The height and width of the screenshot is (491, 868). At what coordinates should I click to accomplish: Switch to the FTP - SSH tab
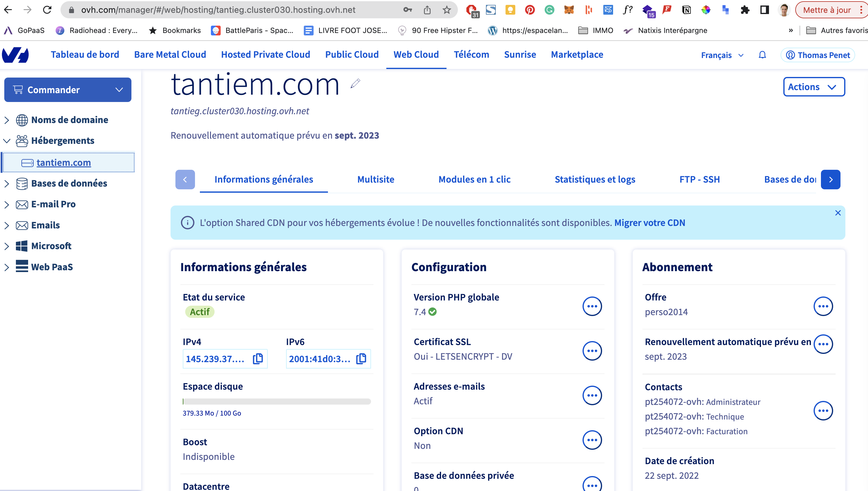click(699, 180)
